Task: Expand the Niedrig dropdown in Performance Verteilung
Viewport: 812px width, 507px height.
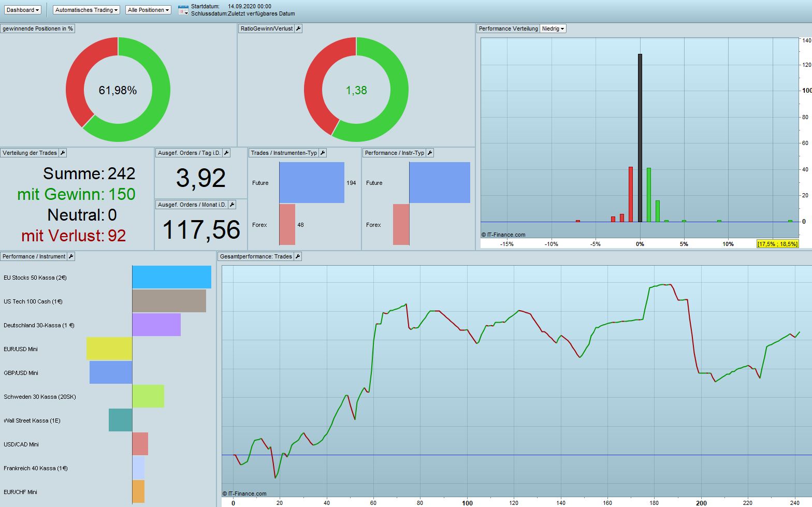Action: 553,28
